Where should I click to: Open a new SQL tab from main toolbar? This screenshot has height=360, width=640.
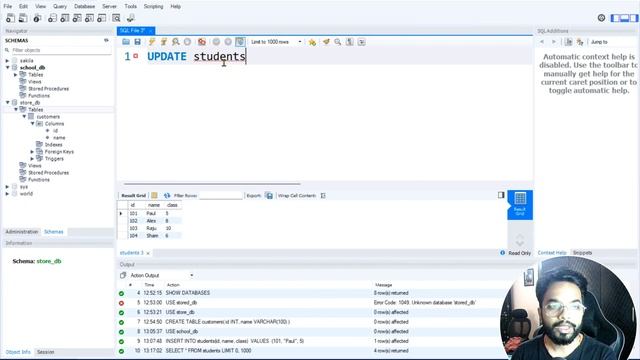pyautogui.click(x=10, y=18)
